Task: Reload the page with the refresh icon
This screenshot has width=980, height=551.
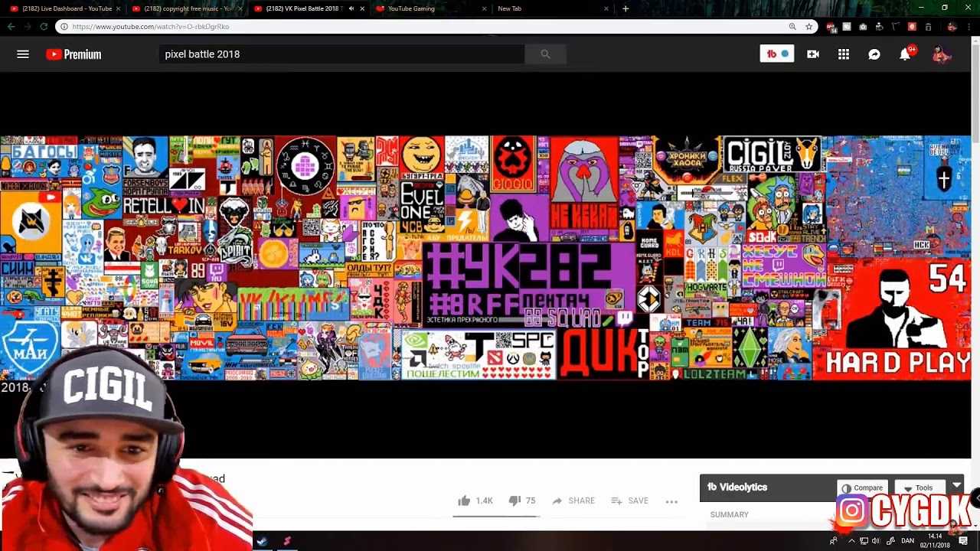Action: 44,26
